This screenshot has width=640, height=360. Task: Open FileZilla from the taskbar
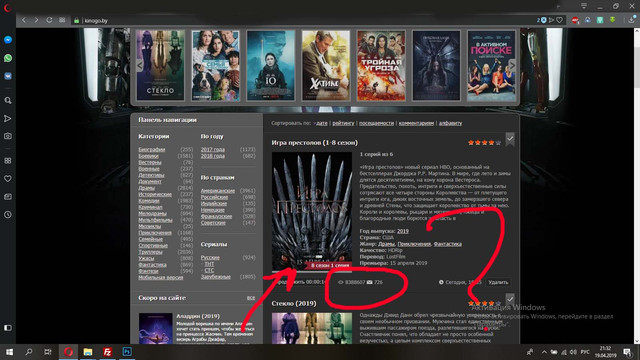coord(107,352)
